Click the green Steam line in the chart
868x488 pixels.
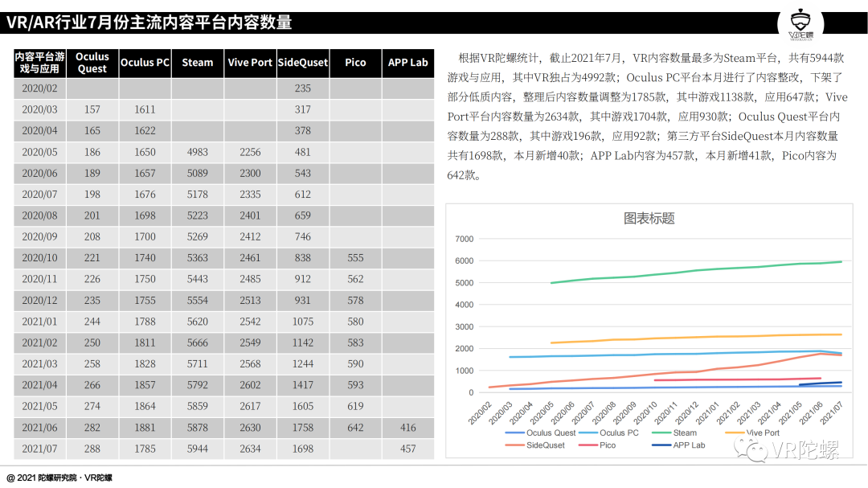coord(696,271)
